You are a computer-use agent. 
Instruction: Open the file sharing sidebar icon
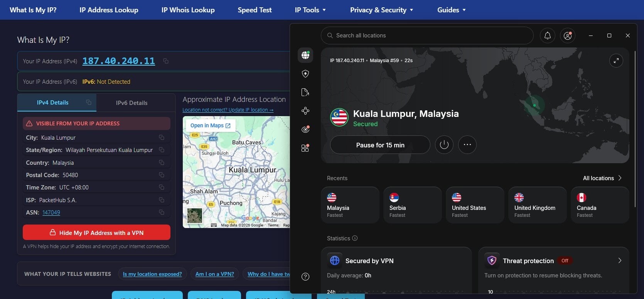(305, 92)
